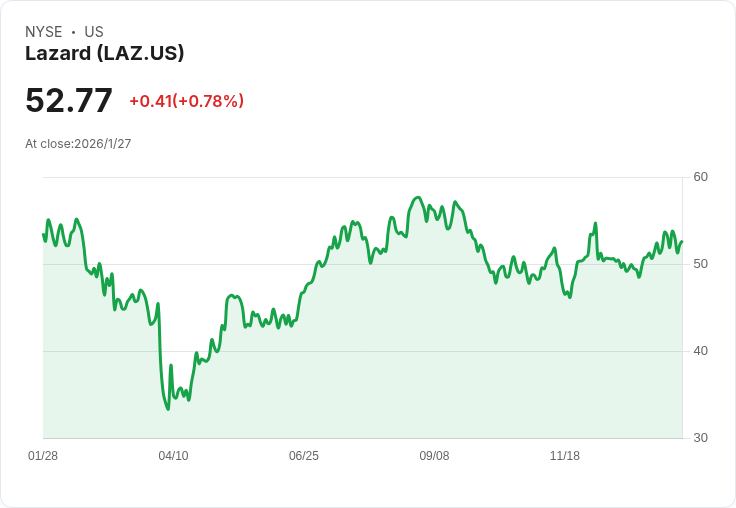This screenshot has height=508, width=736.
Task: Click the NYSE exchange label
Action: [x=44, y=32]
